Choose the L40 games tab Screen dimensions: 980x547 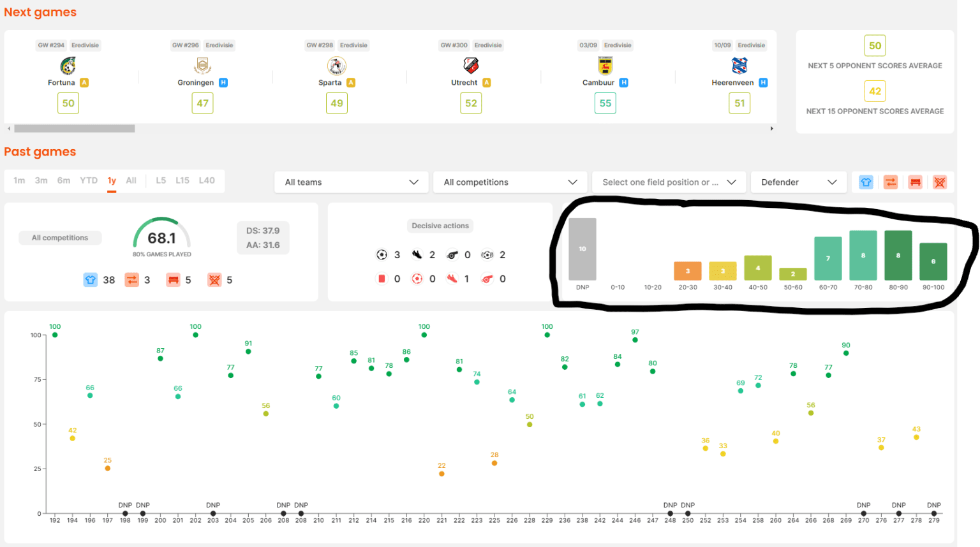[x=207, y=180]
